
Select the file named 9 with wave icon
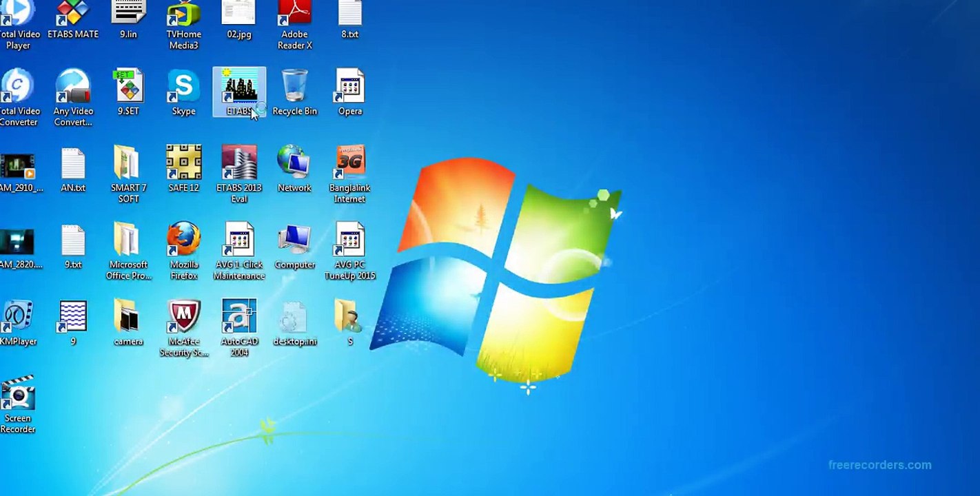pos(73,322)
